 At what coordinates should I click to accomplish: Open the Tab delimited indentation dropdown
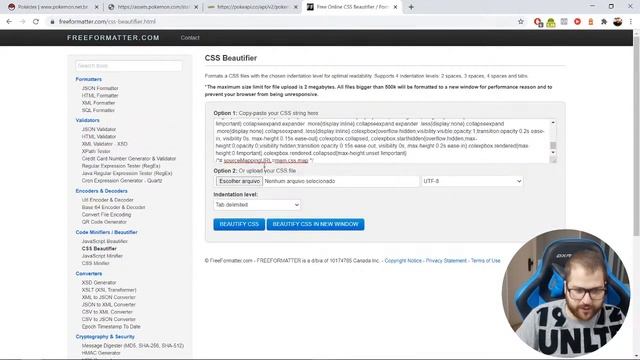(257, 205)
